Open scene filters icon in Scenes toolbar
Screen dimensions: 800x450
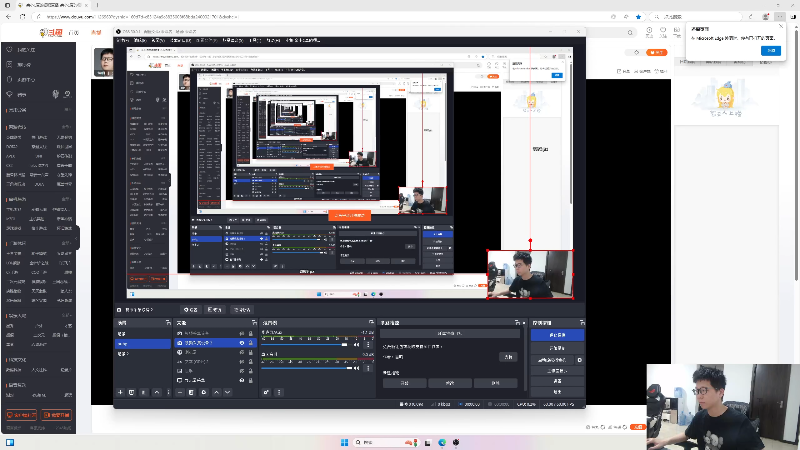tap(144, 392)
